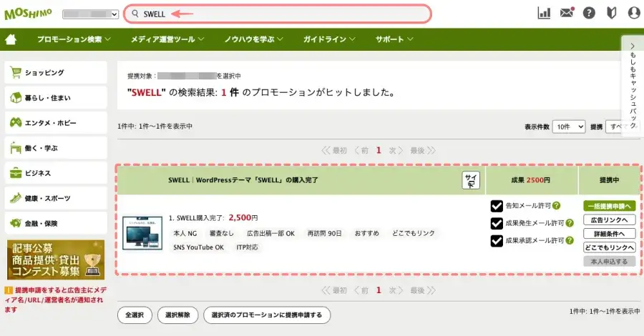
Task: Open the 働く・学ぶ category
Action: tap(56, 148)
